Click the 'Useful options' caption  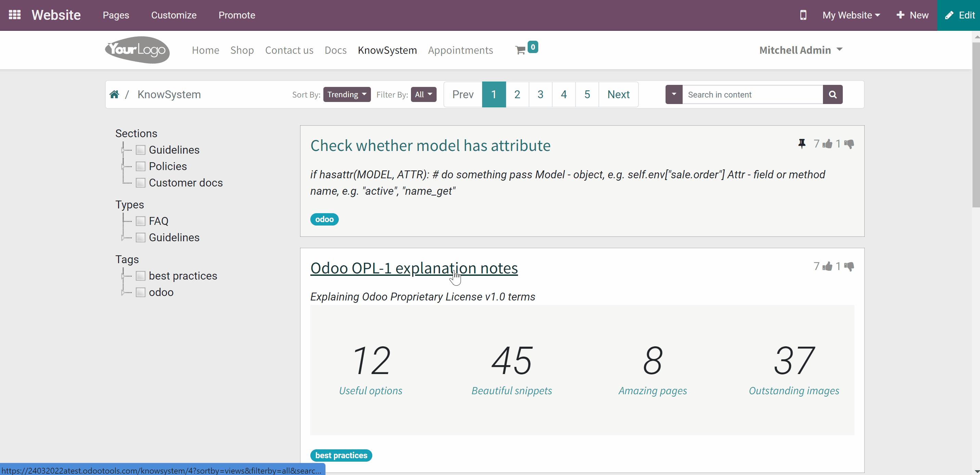[x=371, y=390]
